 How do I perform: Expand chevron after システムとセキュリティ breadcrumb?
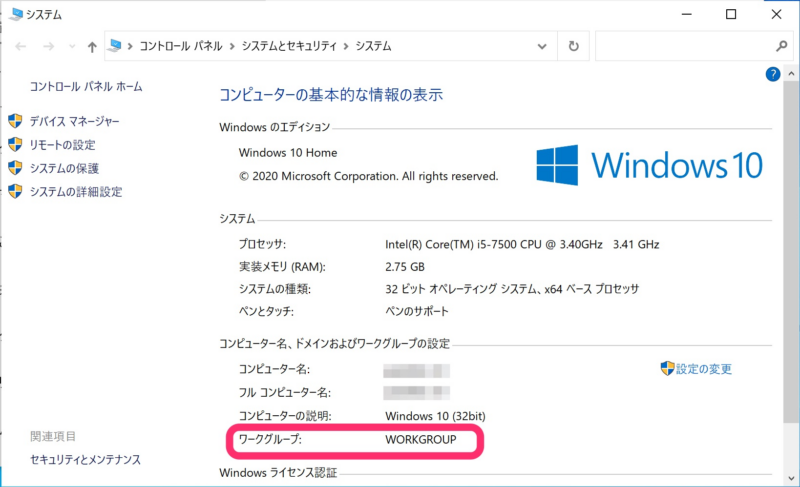coord(346,46)
